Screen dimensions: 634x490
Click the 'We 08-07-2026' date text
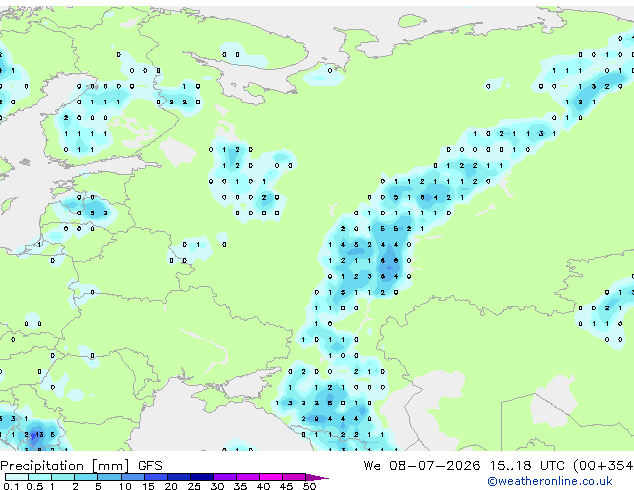[422, 466]
